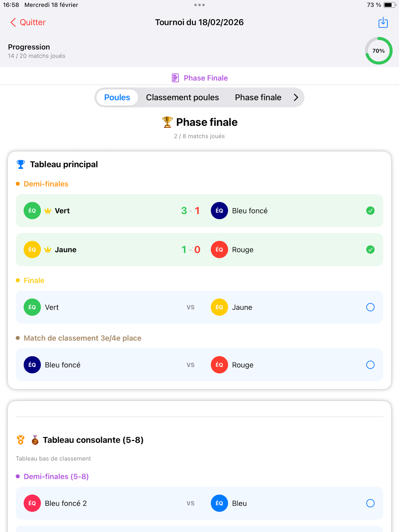
Task: Tap the export/download icon at top right
Action: [x=383, y=22]
